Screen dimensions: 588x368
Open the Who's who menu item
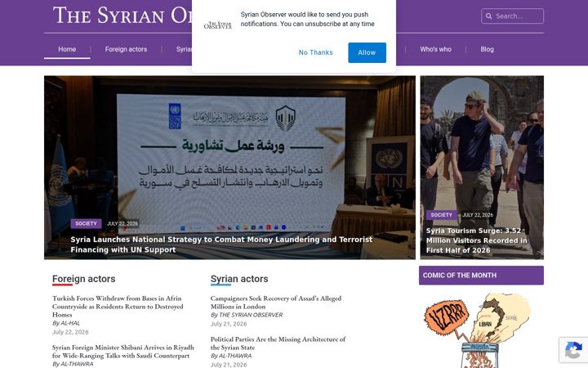point(435,49)
